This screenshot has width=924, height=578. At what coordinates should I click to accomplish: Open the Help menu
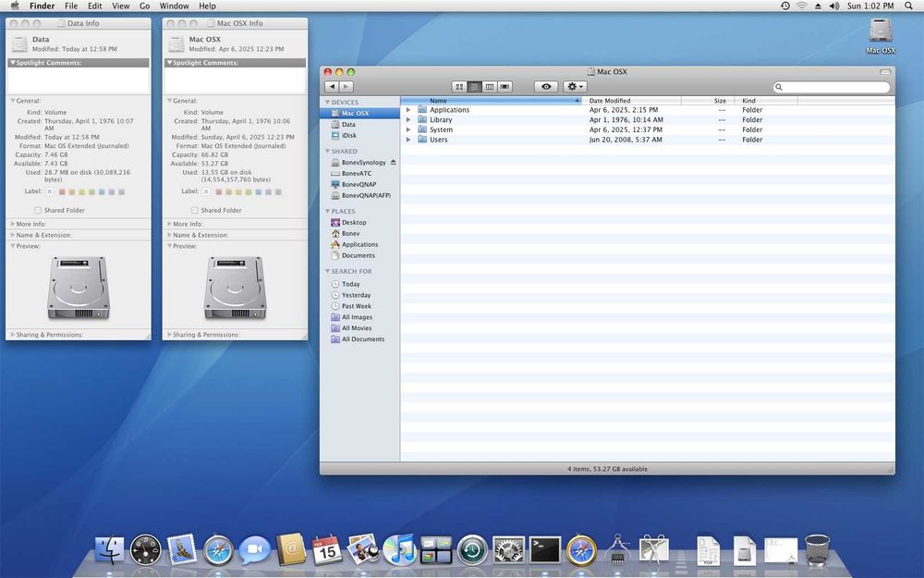[x=207, y=6]
